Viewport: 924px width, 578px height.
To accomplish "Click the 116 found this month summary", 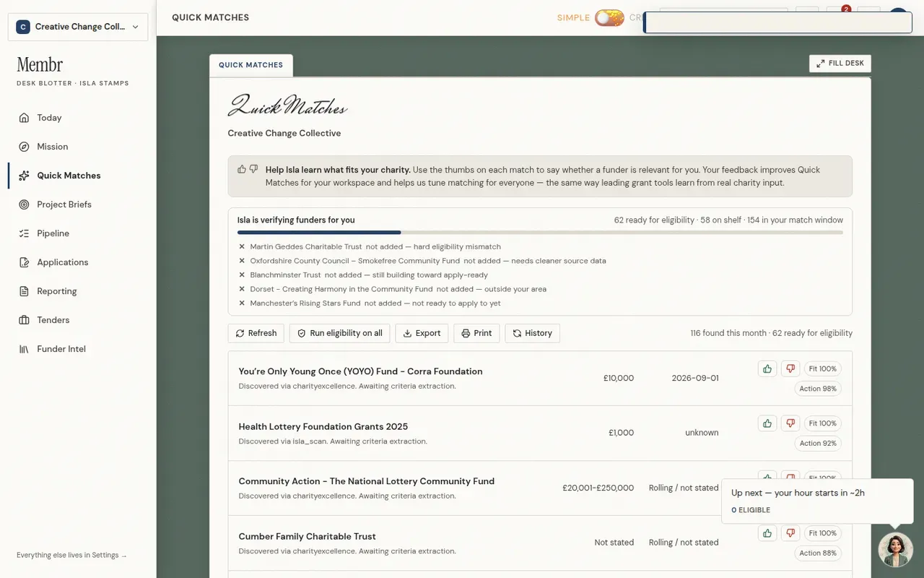I will coord(771,333).
